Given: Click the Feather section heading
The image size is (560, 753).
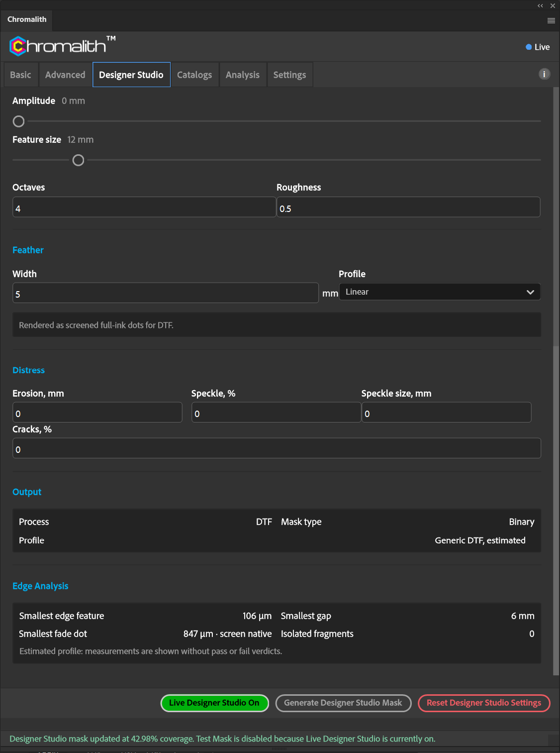Looking at the screenshot, I should (x=28, y=250).
